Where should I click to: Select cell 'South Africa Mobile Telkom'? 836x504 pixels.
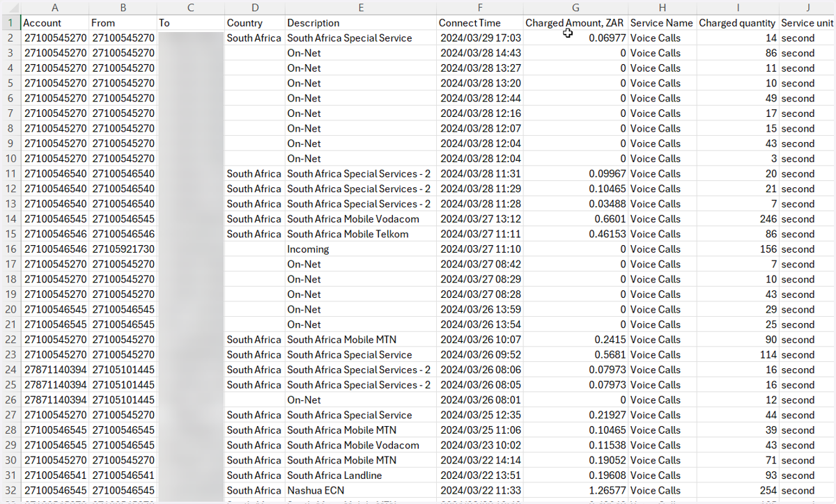[x=360, y=234]
